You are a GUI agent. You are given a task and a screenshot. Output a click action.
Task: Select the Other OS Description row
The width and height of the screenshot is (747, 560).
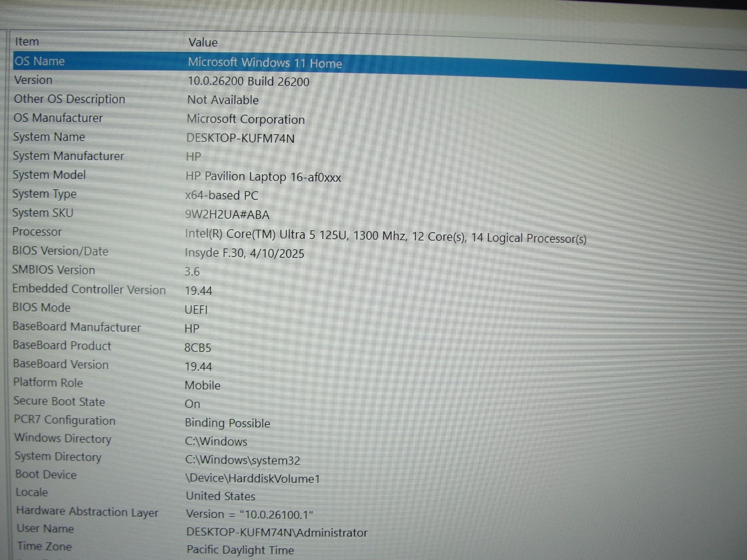(x=70, y=99)
